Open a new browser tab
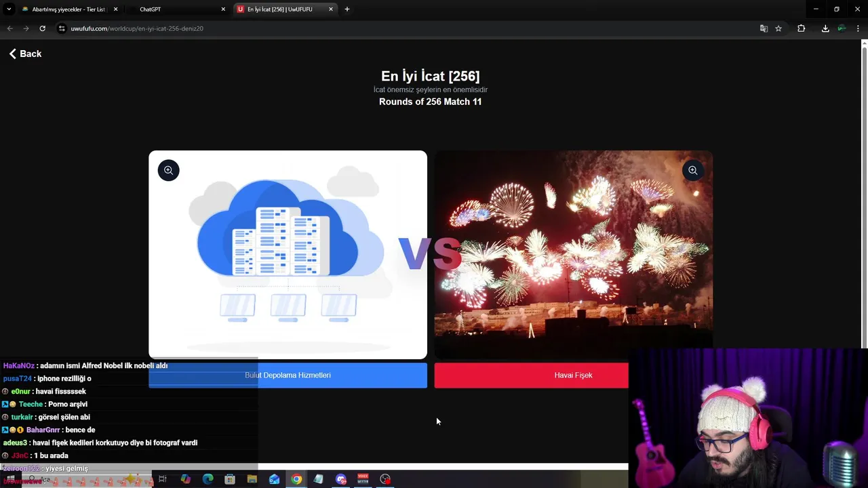Image resolution: width=868 pixels, height=488 pixels. 347,9
